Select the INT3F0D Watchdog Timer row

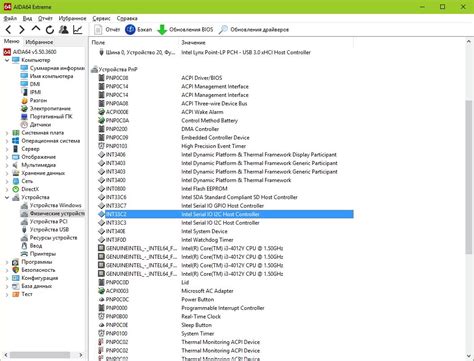(x=222, y=240)
